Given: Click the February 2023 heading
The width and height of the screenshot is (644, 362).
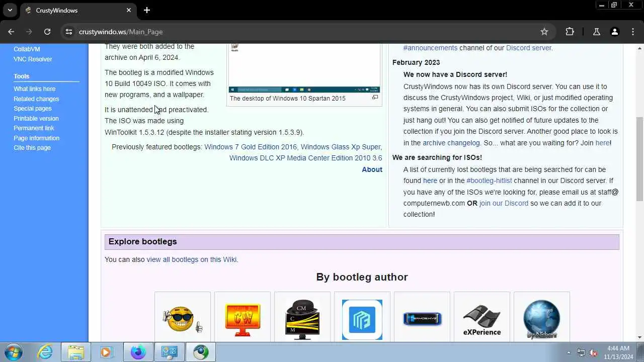Looking at the screenshot, I should click(416, 62).
